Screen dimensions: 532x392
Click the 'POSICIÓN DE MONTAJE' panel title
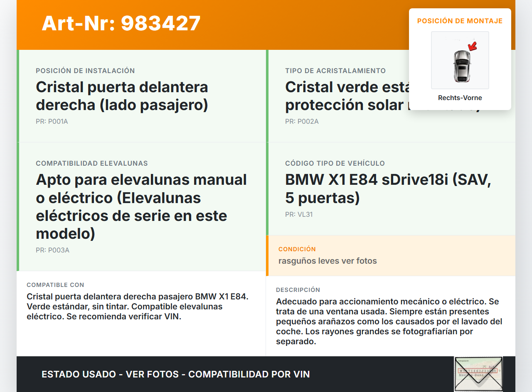[x=460, y=21]
